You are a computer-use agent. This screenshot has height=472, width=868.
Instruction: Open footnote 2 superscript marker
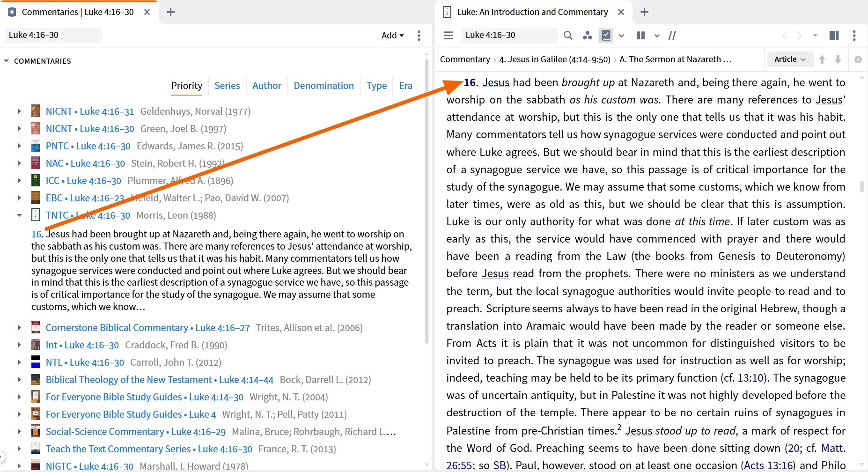click(x=619, y=427)
